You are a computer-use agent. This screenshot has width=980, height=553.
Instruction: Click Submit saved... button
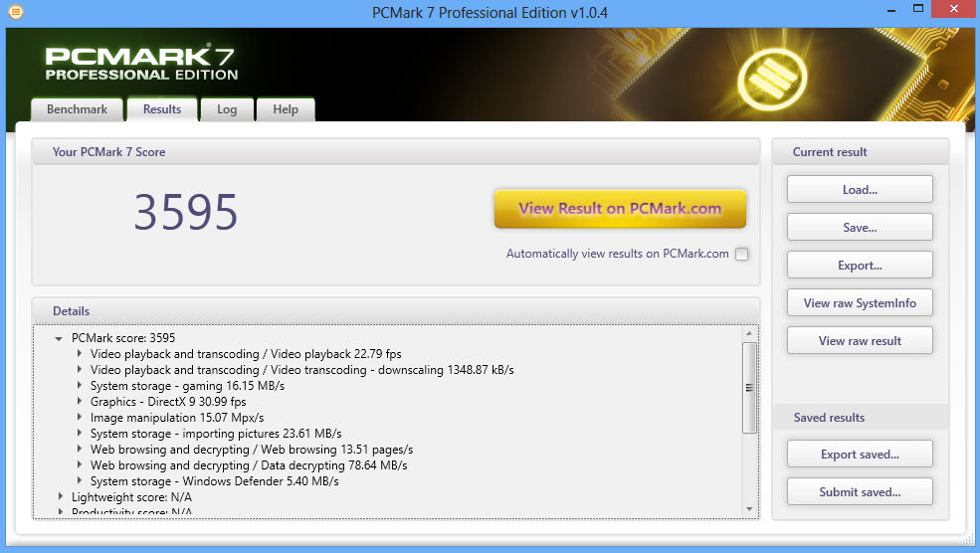click(x=860, y=491)
